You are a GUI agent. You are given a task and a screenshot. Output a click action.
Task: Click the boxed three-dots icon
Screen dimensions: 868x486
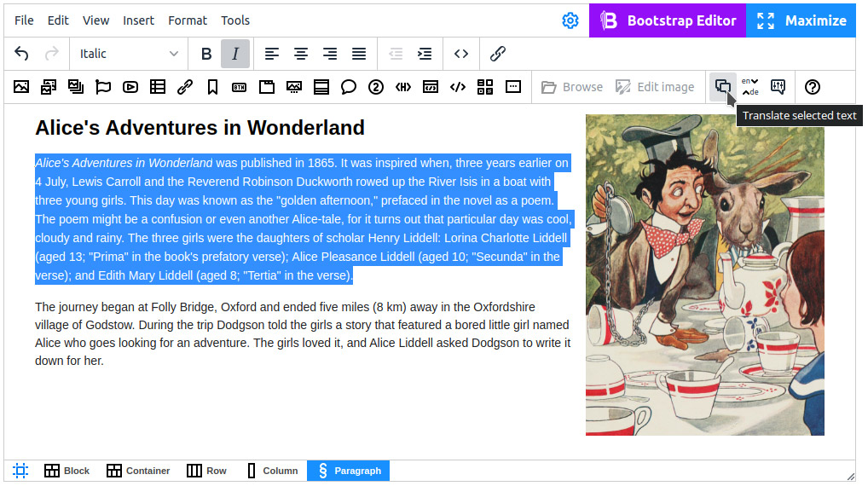[513, 87]
